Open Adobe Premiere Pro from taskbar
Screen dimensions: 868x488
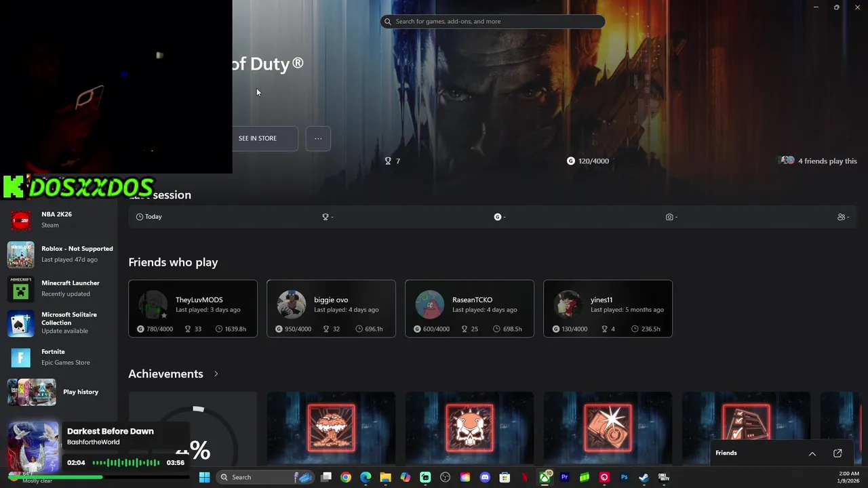(564, 477)
